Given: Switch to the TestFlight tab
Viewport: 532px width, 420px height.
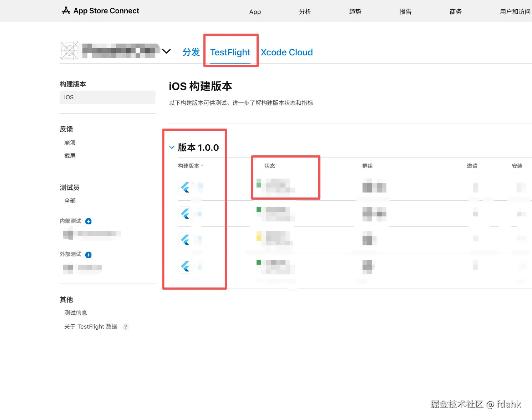Looking at the screenshot, I should [x=230, y=52].
